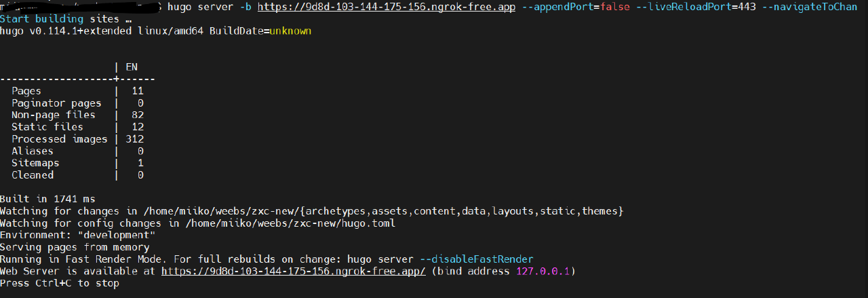Click the --liveReloadPort=443 option
This screenshot has width=868, height=298.
(696, 7)
